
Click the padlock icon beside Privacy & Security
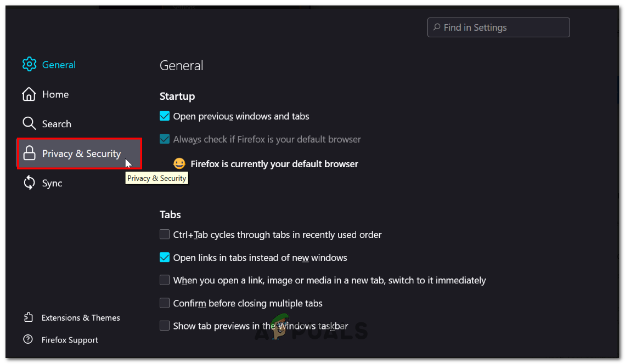click(29, 153)
